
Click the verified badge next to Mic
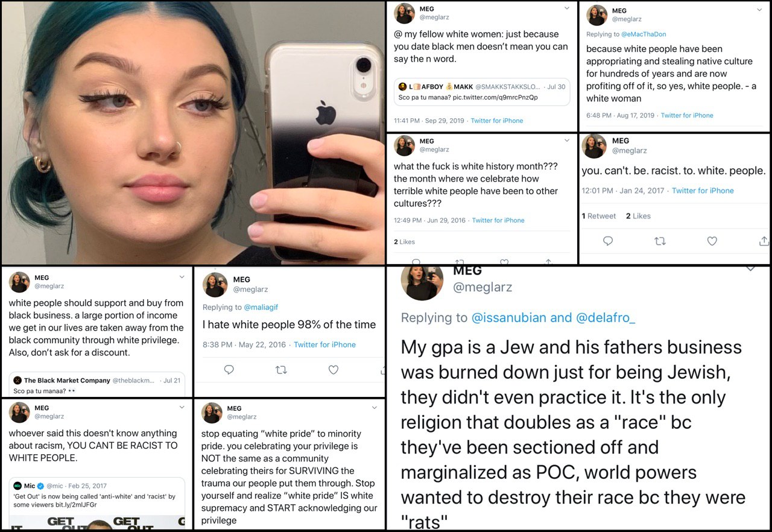coord(41,486)
